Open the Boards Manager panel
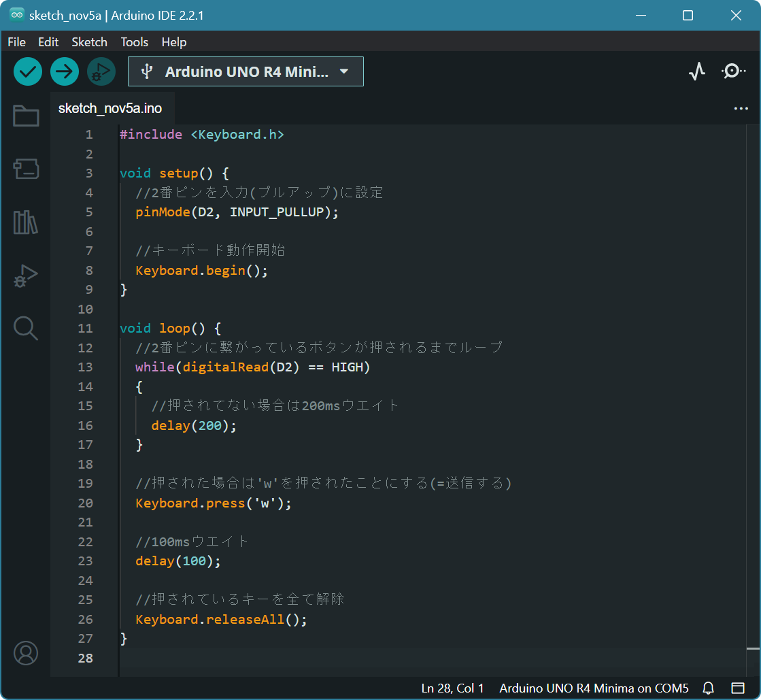Viewport: 761px width, 700px height. point(26,169)
